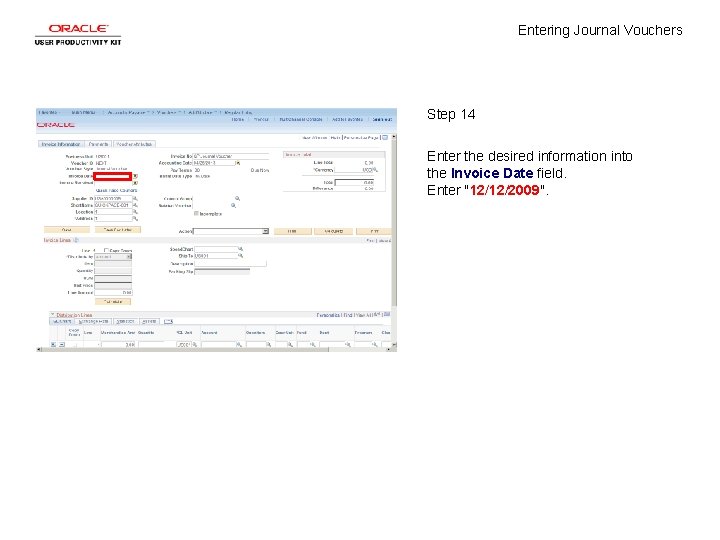Select the Assets tab in Distribution Lines

tap(149, 321)
